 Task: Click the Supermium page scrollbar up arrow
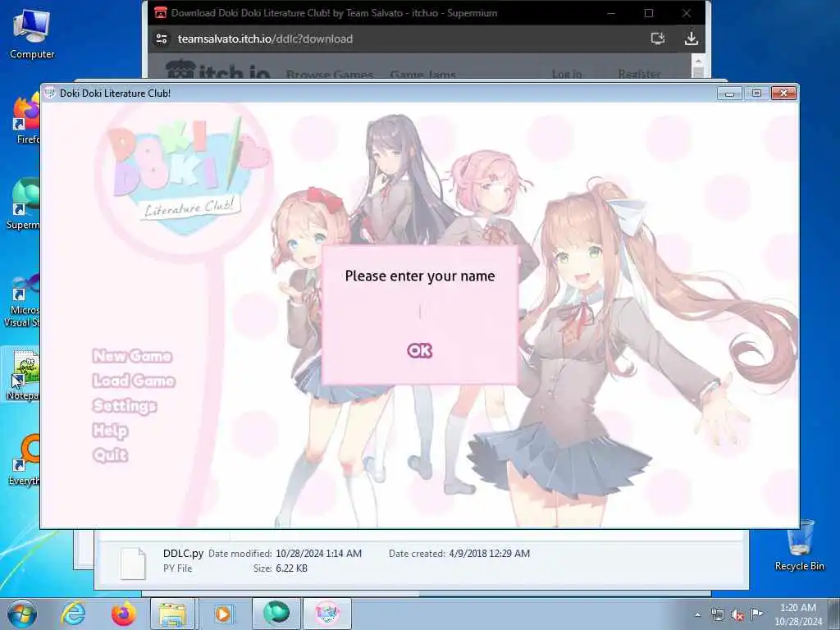click(x=698, y=59)
